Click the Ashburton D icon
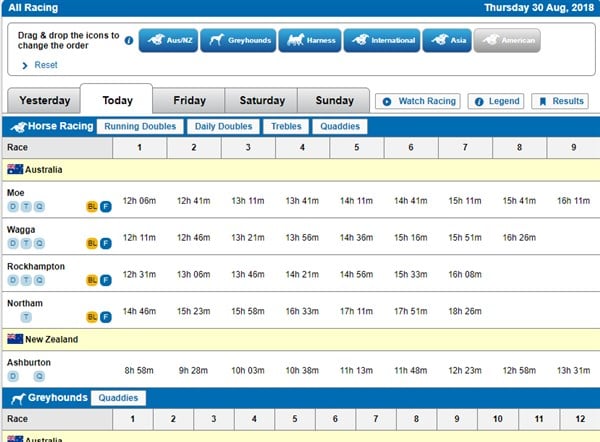This screenshot has width=600, height=442. coord(13,377)
